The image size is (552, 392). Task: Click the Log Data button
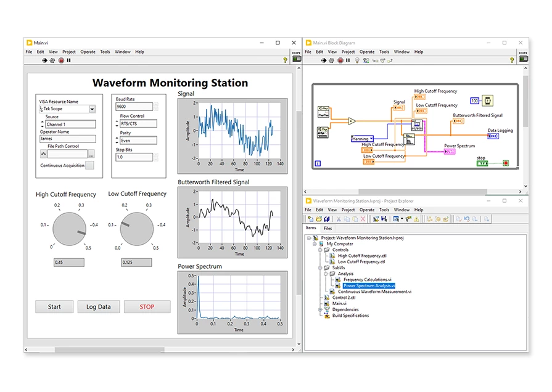(98, 306)
